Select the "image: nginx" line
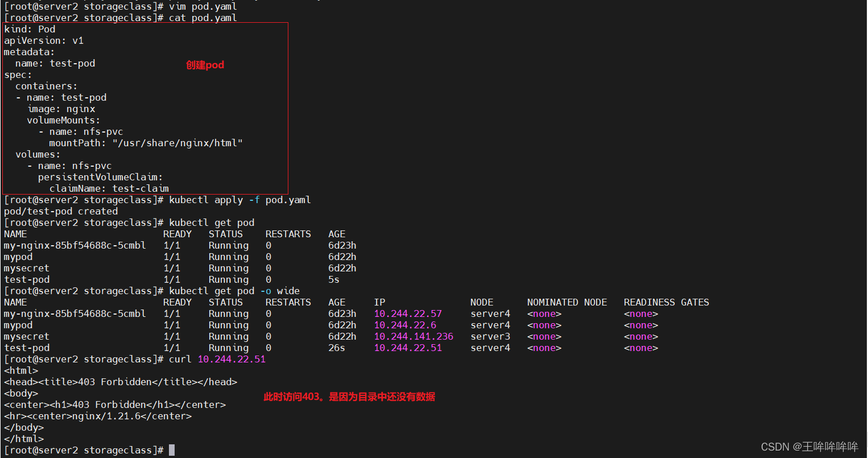 [61, 109]
